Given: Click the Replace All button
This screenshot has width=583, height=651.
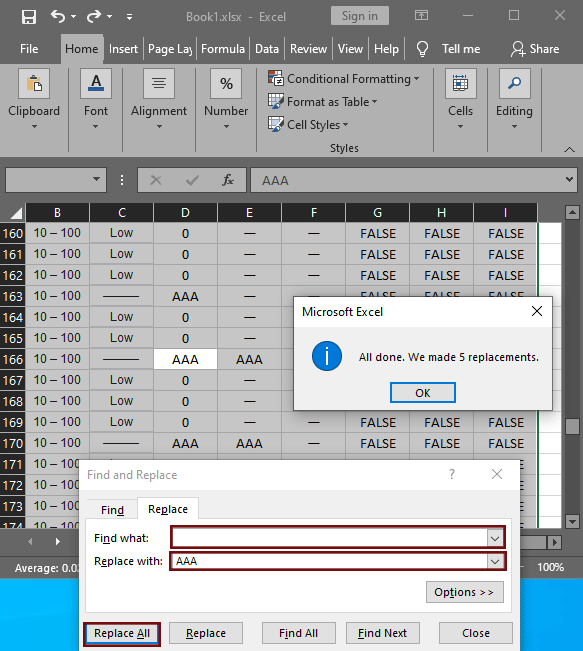Looking at the screenshot, I should pyautogui.click(x=122, y=634).
